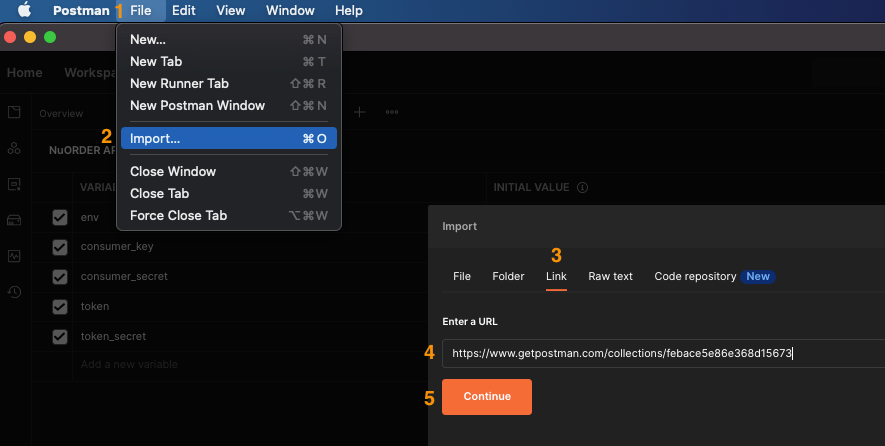Open Mock Servers sidebar icon
The height and width of the screenshot is (446, 885).
tap(14, 220)
